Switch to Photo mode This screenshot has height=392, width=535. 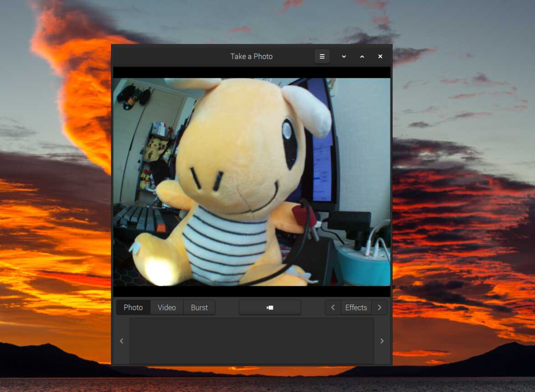133,307
